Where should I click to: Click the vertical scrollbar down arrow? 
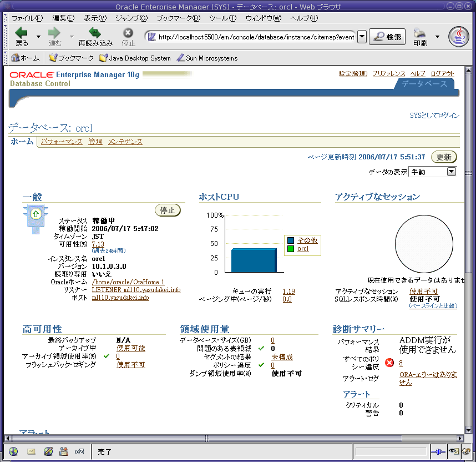click(x=468, y=430)
